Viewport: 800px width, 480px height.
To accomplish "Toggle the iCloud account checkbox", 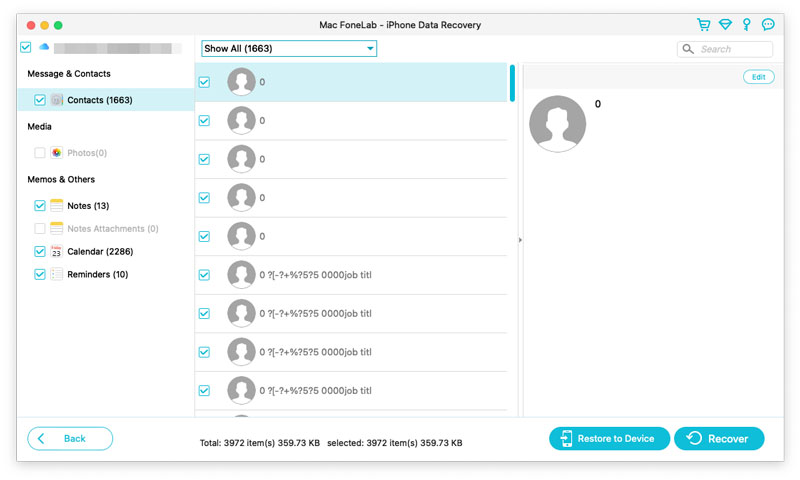I will [x=26, y=47].
